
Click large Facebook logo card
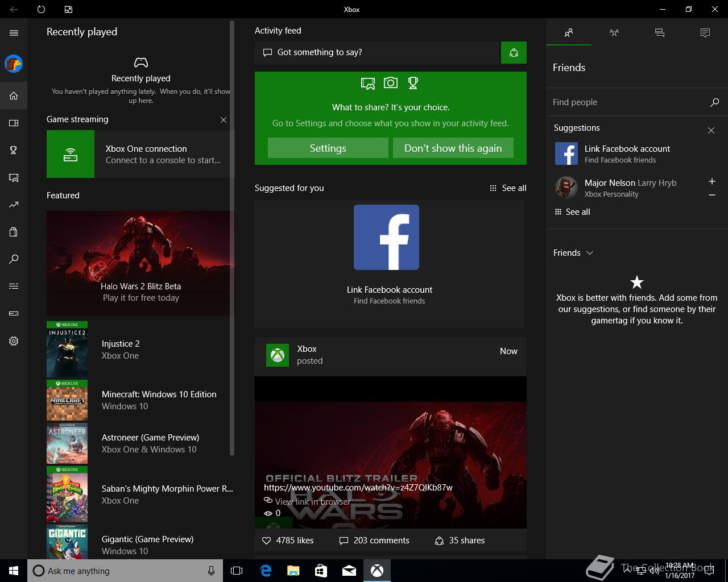pyautogui.click(x=386, y=238)
